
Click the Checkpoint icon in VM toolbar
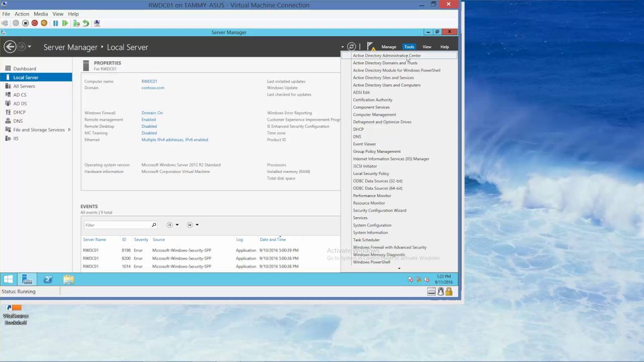(x=76, y=23)
